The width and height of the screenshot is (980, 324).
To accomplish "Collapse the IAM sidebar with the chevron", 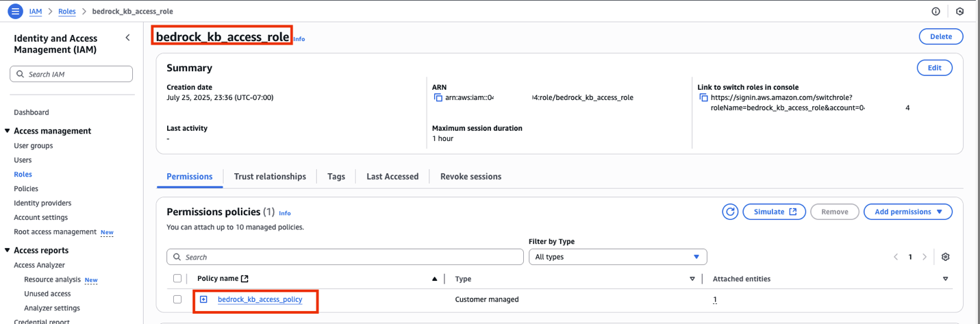I will pos(127,38).
